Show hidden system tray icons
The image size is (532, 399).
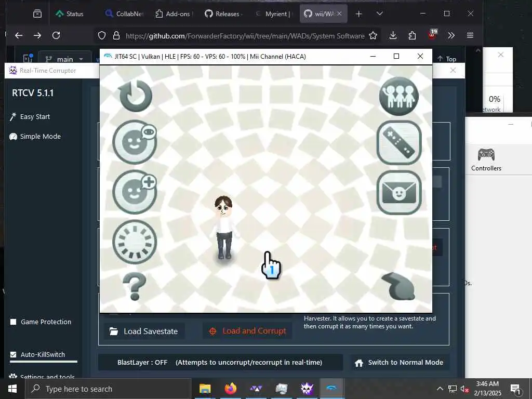[440, 389]
